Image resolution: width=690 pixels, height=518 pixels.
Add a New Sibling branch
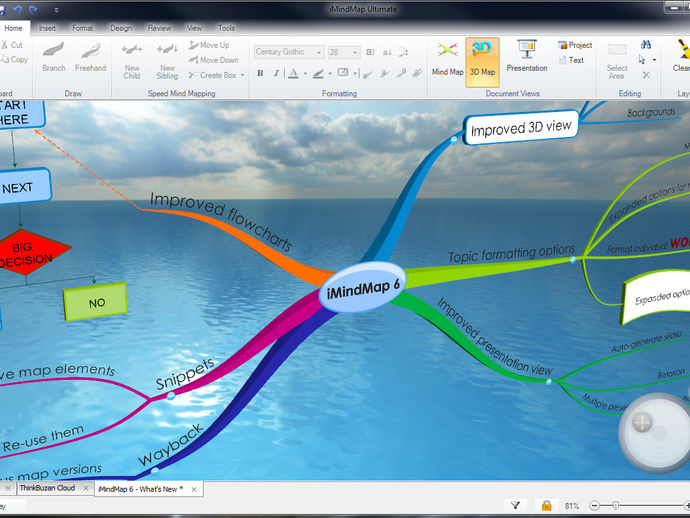[167, 61]
